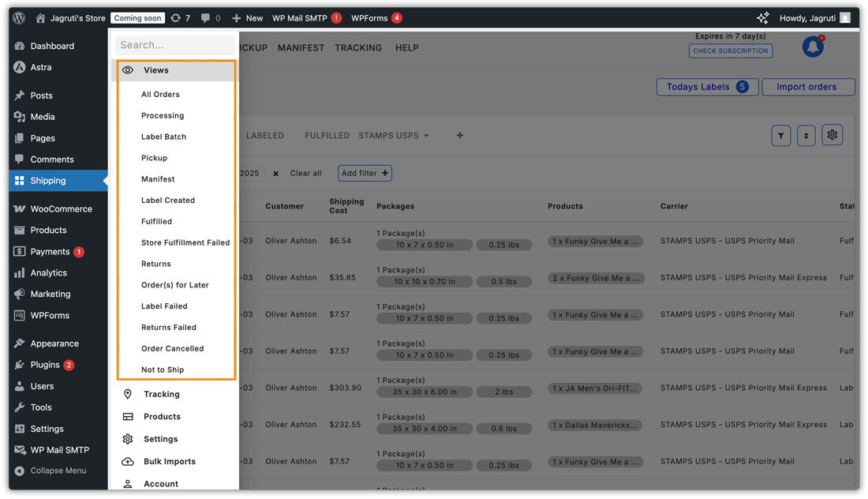
Task: Click the Marketing megaphone icon
Action: coord(20,294)
